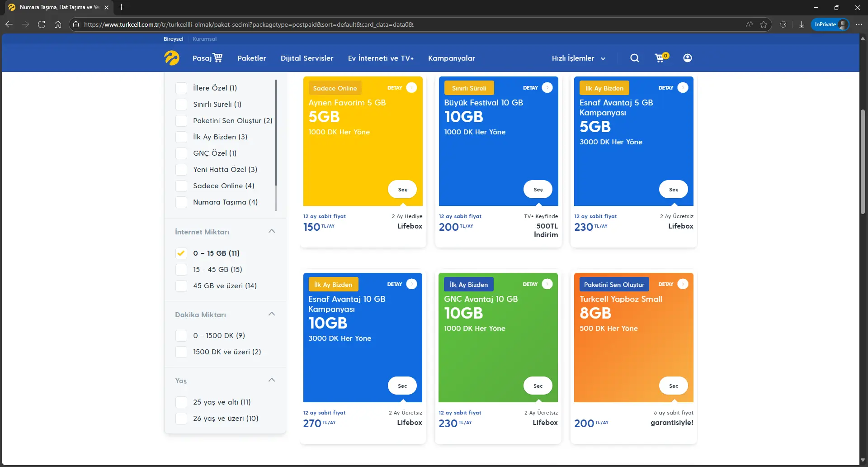Check the 25 yaş ve altı filter

(x=181, y=402)
